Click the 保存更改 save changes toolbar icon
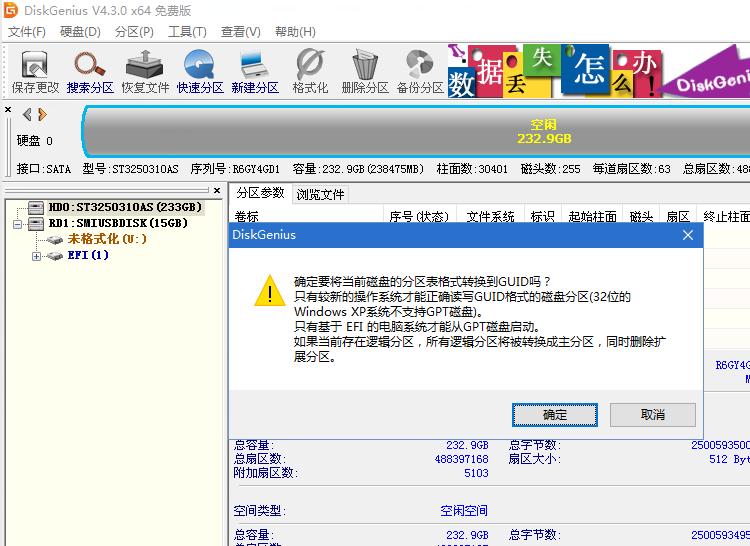 [35, 72]
